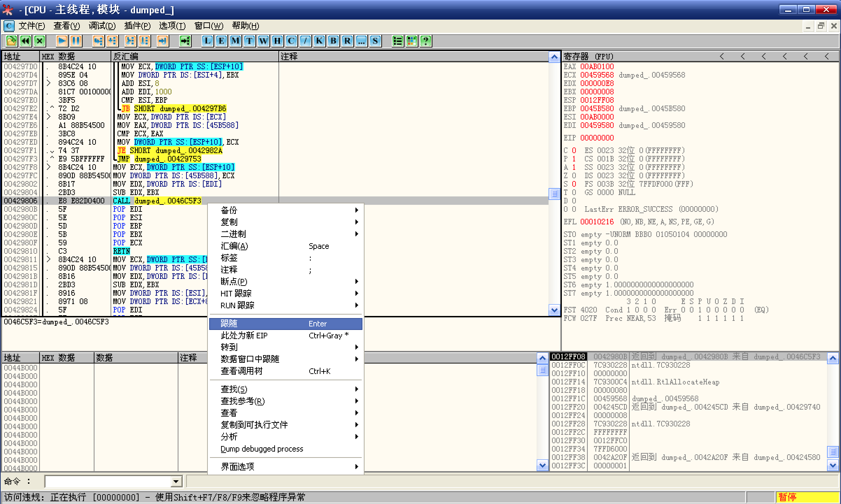The height and width of the screenshot is (504, 841).
Task: Click the Open file toolbar icon
Action: tap(11, 41)
